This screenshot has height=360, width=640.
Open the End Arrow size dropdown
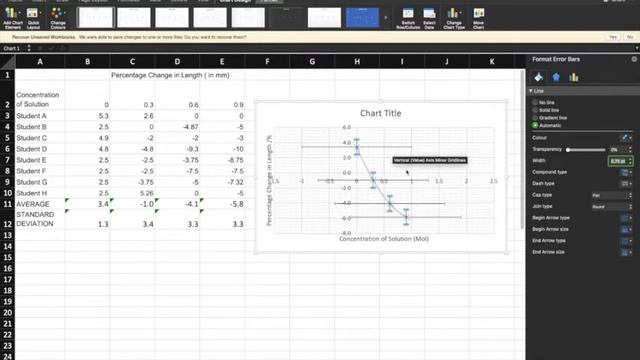click(x=626, y=252)
